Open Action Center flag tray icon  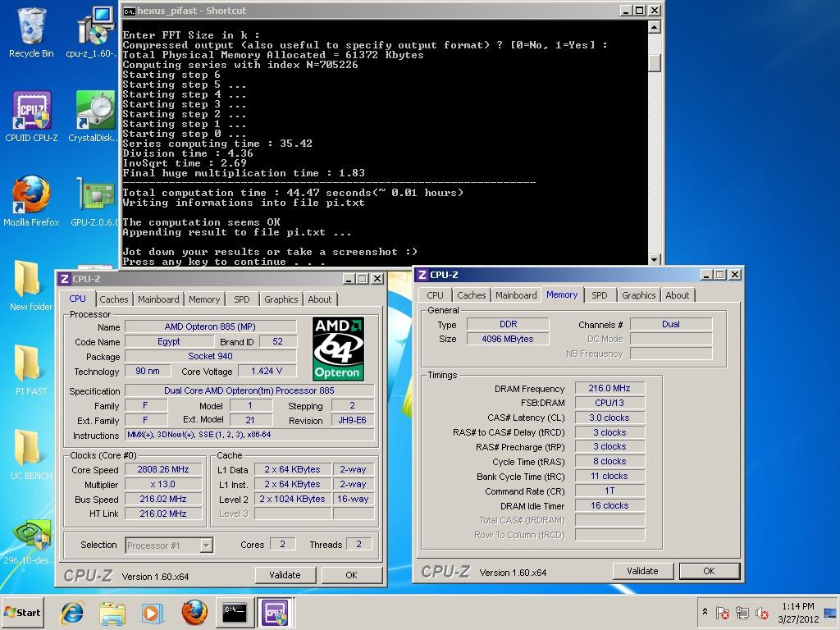(x=722, y=612)
